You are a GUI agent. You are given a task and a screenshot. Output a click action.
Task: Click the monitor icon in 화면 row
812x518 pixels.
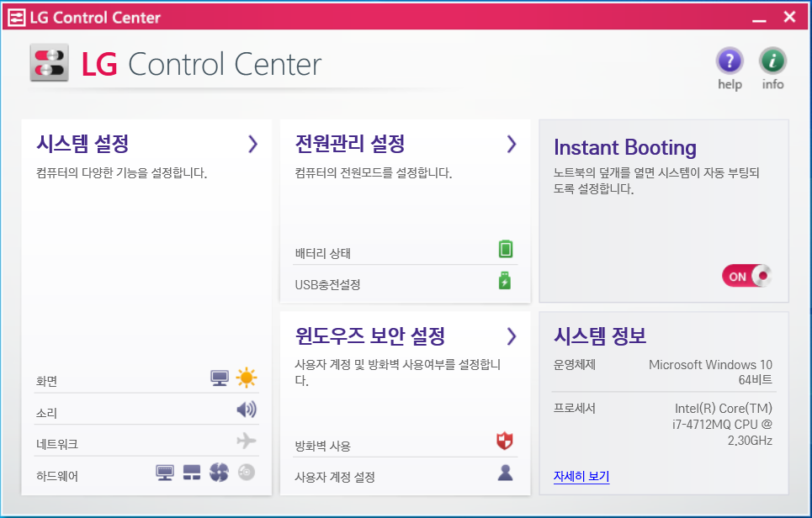220,378
